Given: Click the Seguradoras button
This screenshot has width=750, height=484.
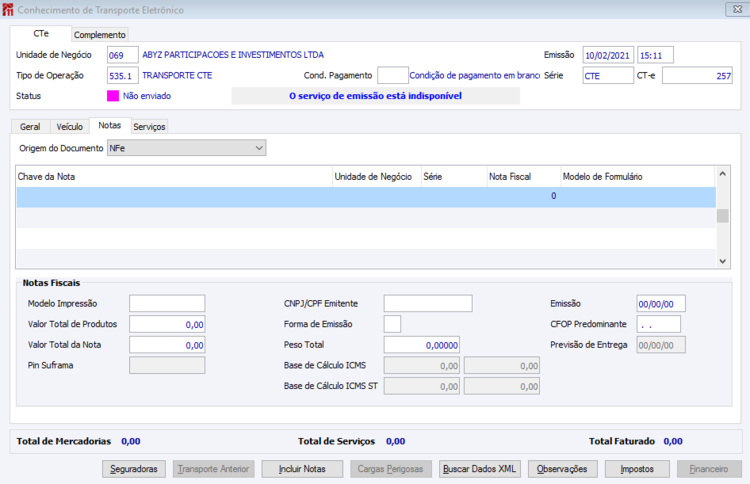Looking at the screenshot, I should click(x=133, y=469).
